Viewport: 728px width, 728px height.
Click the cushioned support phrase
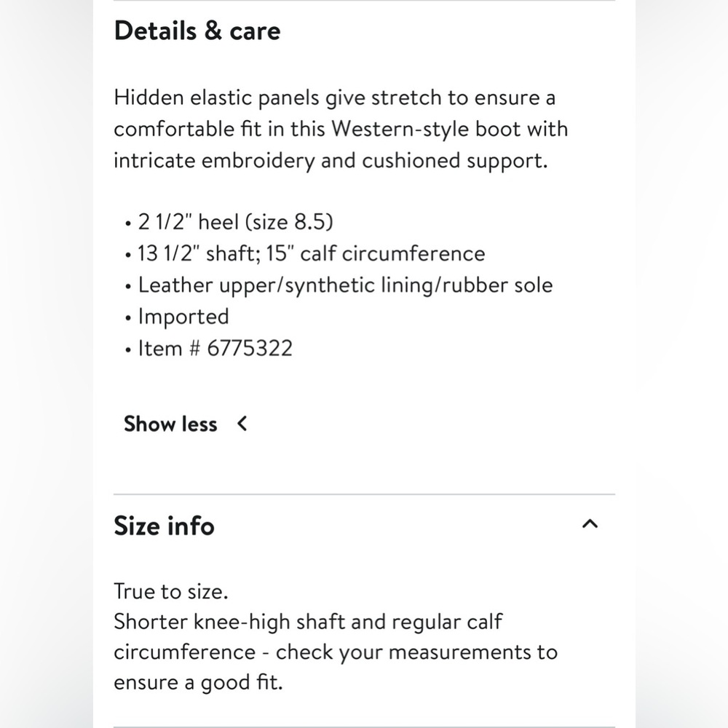(454, 161)
